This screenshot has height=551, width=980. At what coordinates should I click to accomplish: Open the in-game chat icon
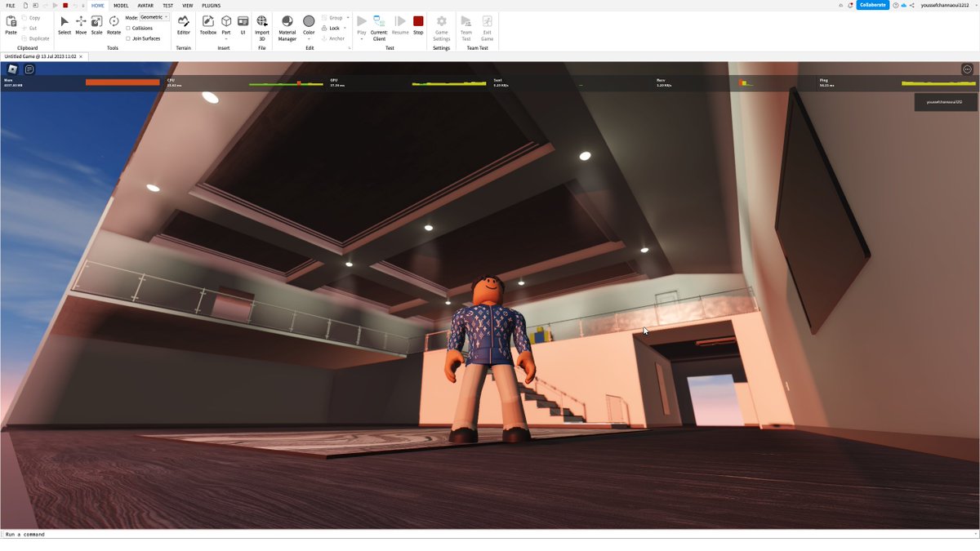pyautogui.click(x=29, y=69)
